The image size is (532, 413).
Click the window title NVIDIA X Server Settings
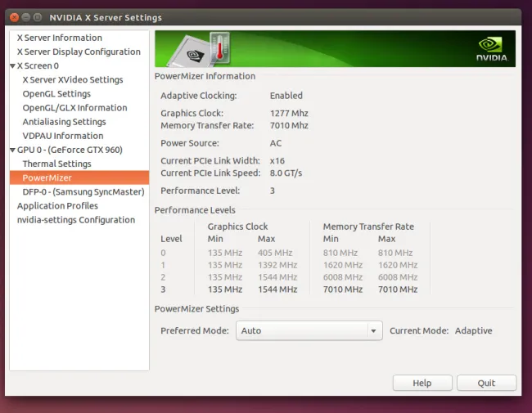tap(106, 17)
